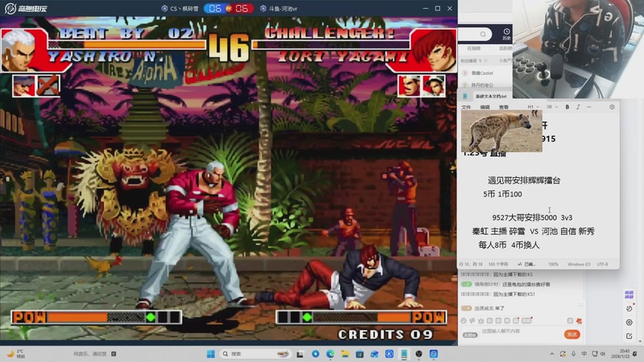Viewport: 644px width, 362px height.
Task: Open the H1 heading style dropdown in Notepad
Action: [x=533, y=107]
